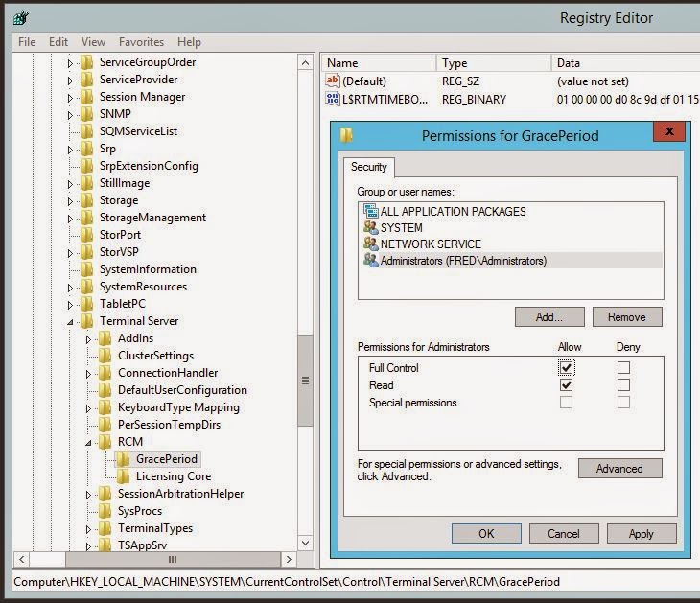The image size is (700, 603).
Task: Cancel the Permissions dialog
Action: click(564, 534)
